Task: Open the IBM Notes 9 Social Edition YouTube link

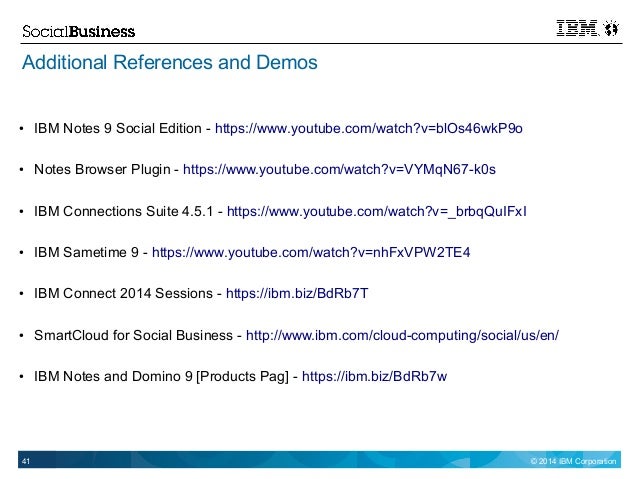Action: (369, 129)
